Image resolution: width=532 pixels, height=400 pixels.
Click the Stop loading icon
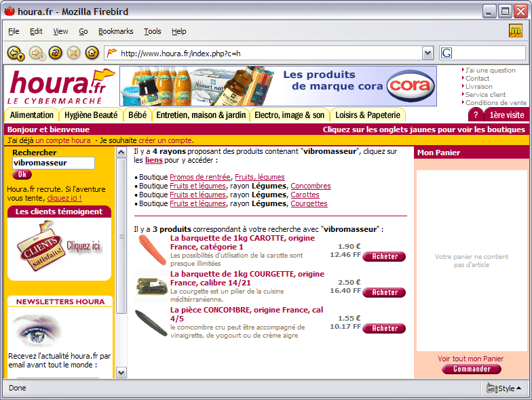click(x=73, y=53)
